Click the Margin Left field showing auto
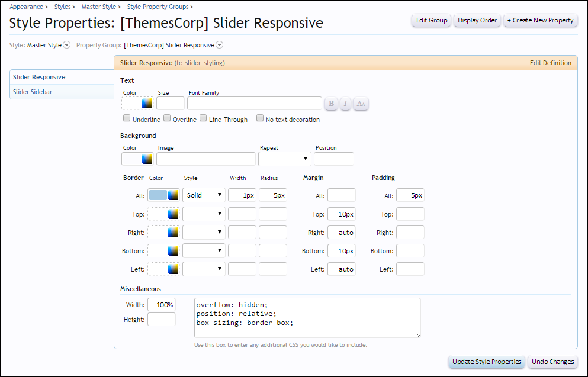 (x=342, y=269)
